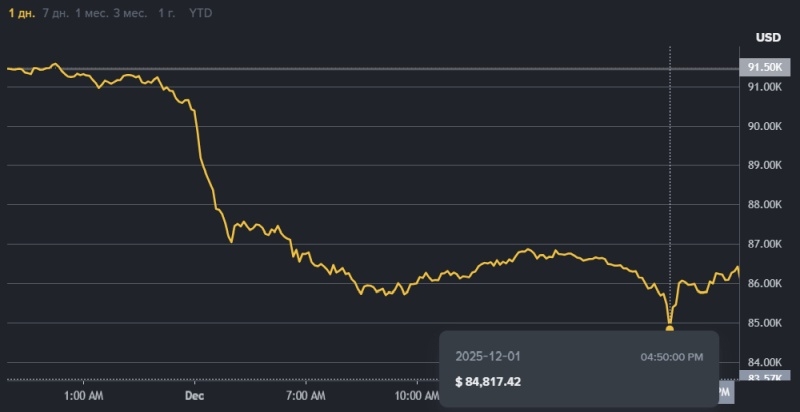Click the 1:00 AM time axis label
The height and width of the screenshot is (412, 800).
[83, 396]
